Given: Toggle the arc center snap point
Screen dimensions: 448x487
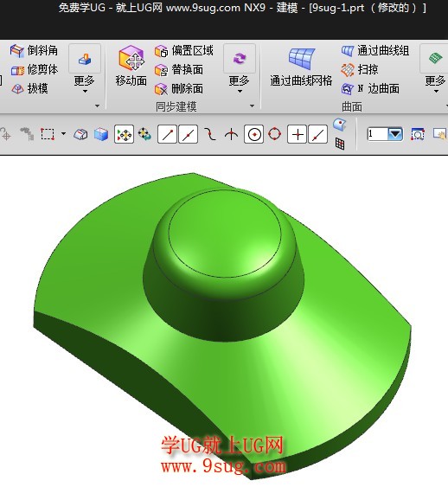Looking at the screenshot, I should click(254, 134).
